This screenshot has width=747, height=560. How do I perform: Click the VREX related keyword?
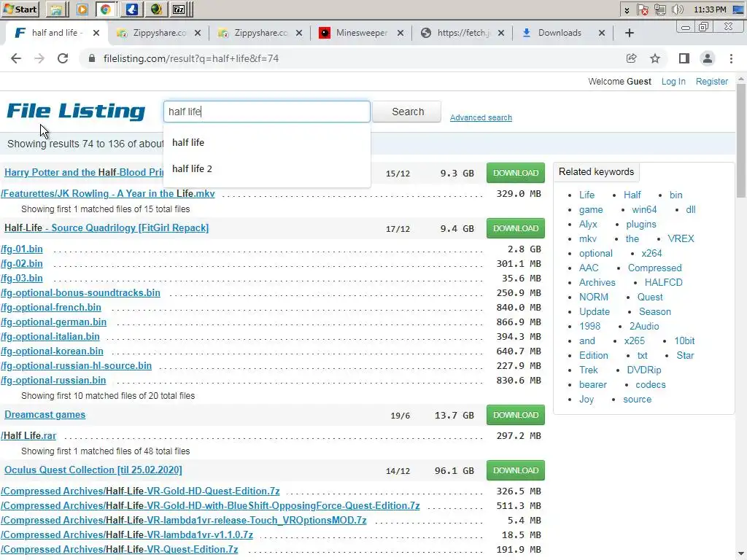coord(681,238)
